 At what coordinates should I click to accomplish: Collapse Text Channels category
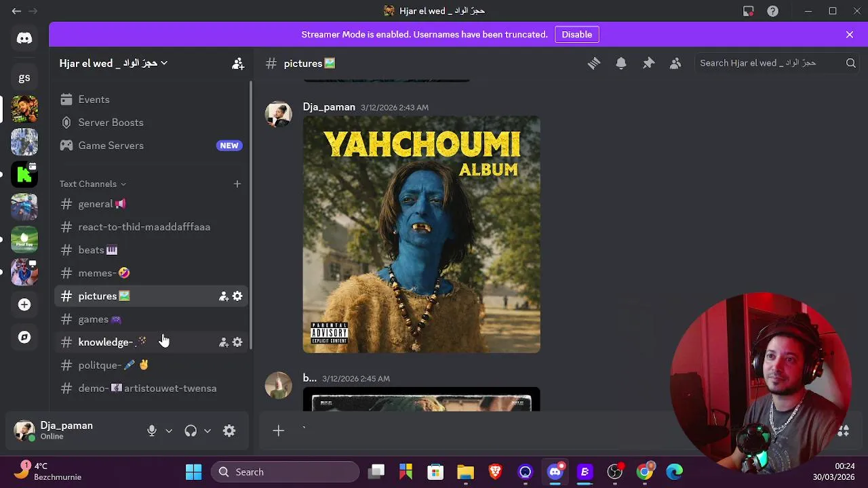92,184
